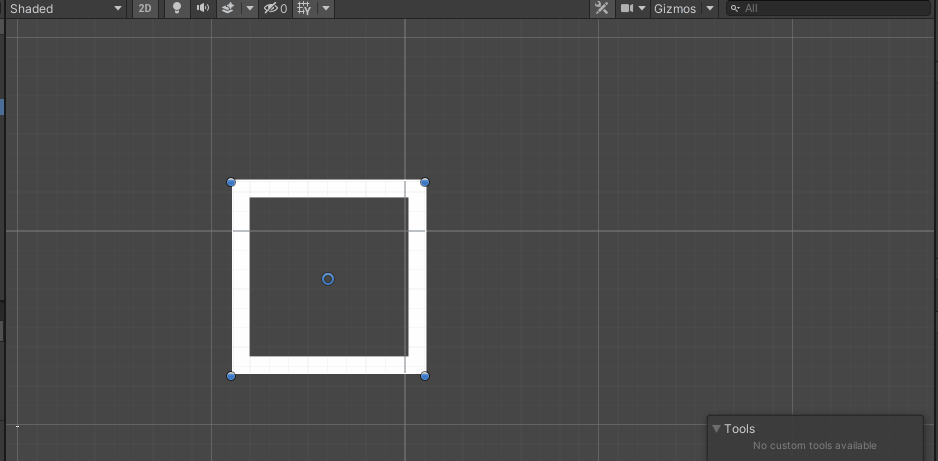Viewport: 938px width, 461px height.
Task: Toggle grid visibility icon
Action: click(304, 8)
